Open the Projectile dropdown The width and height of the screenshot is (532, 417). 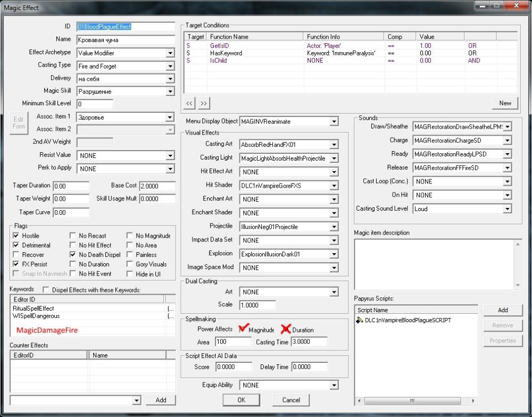[334, 227]
